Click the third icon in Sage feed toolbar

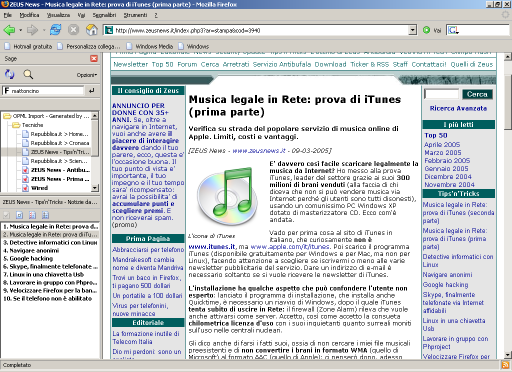click(32, 215)
